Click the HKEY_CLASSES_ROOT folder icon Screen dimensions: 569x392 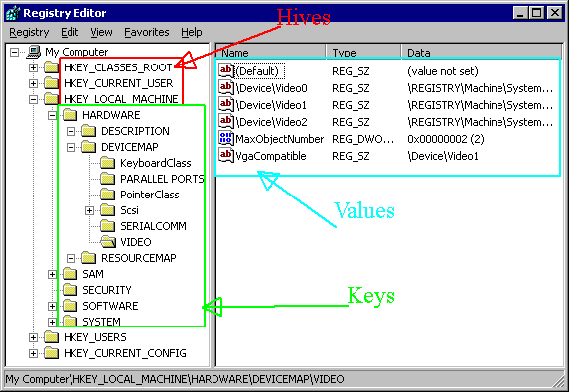pos(52,67)
